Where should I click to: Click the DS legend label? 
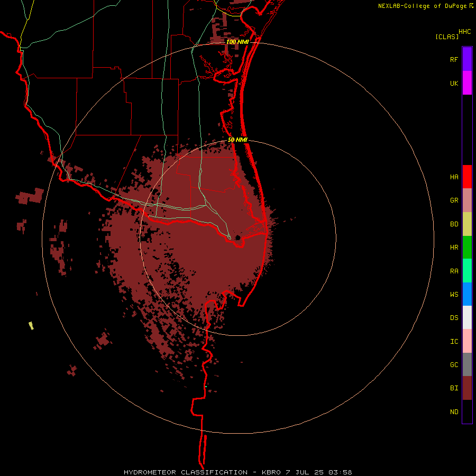[x=454, y=318]
